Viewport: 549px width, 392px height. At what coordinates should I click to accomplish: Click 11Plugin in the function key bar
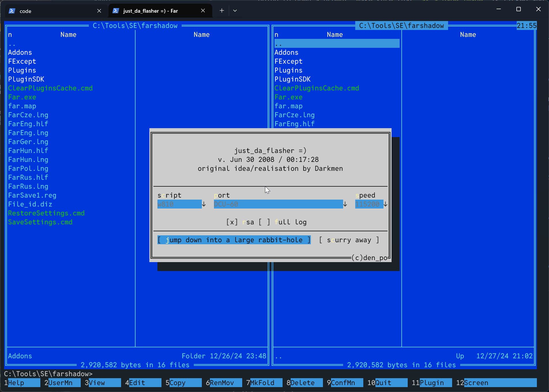432,383
